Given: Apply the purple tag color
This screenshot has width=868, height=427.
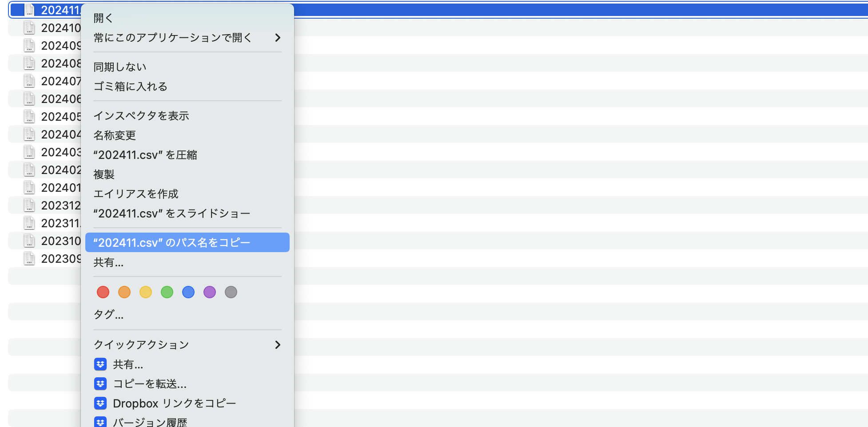Looking at the screenshot, I should 210,292.
